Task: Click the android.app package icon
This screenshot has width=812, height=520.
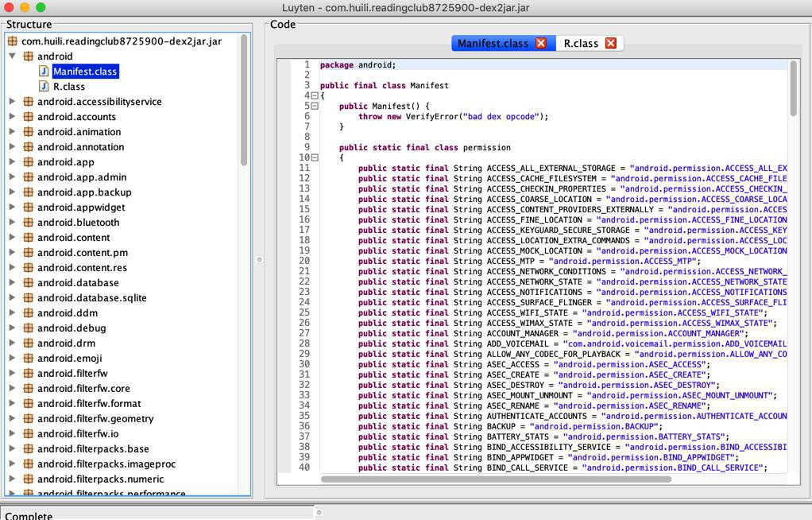Action: click(29, 161)
